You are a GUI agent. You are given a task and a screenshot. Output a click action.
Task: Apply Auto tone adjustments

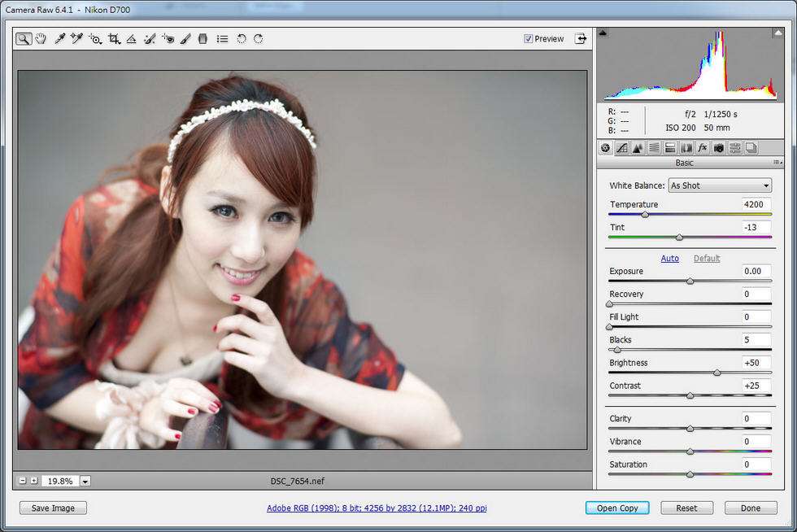670,259
